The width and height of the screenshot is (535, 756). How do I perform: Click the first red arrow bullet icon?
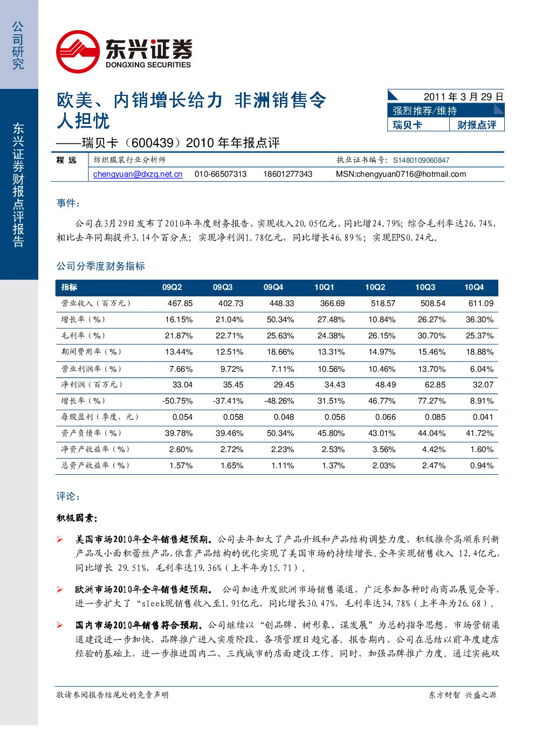60,539
